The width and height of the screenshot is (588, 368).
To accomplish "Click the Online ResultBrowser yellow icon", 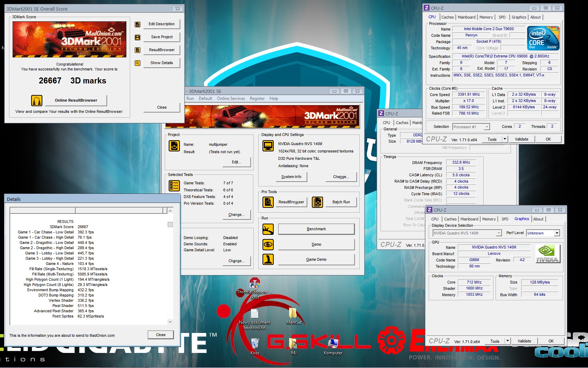I will coord(37,101).
